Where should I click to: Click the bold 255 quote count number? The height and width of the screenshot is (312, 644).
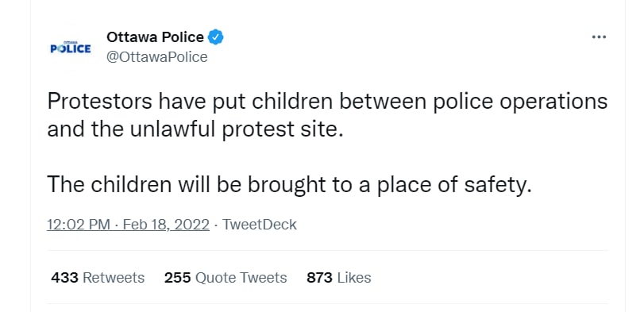tap(177, 278)
